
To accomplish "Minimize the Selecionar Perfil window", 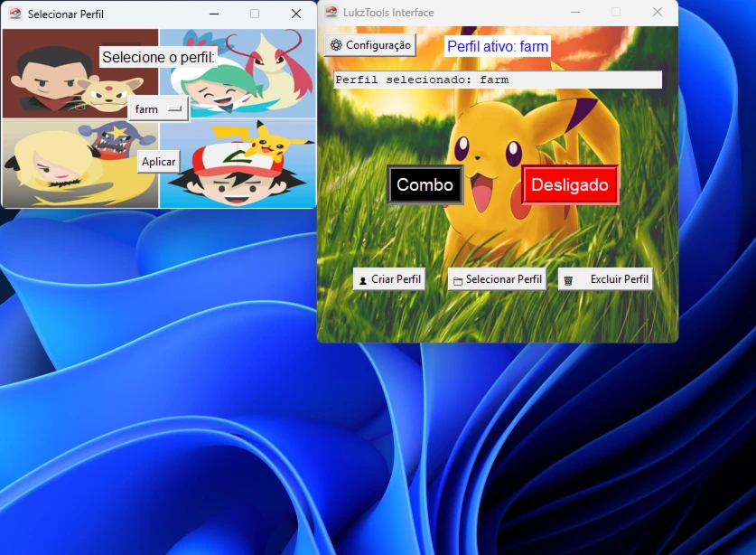I will pyautogui.click(x=214, y=14).
